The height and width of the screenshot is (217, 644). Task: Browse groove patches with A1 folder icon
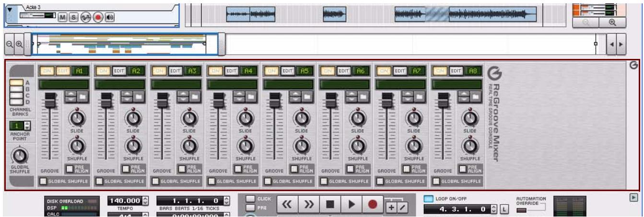click(x=83, y=97)
